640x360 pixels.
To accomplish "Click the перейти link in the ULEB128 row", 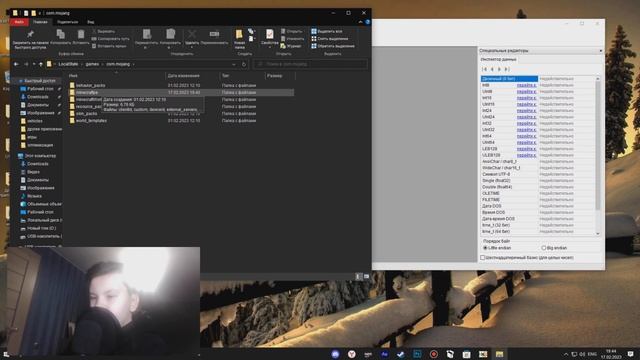I will 527,155.
